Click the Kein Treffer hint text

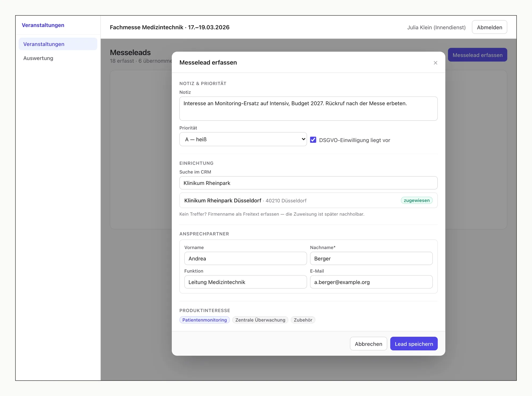point(272,214)
